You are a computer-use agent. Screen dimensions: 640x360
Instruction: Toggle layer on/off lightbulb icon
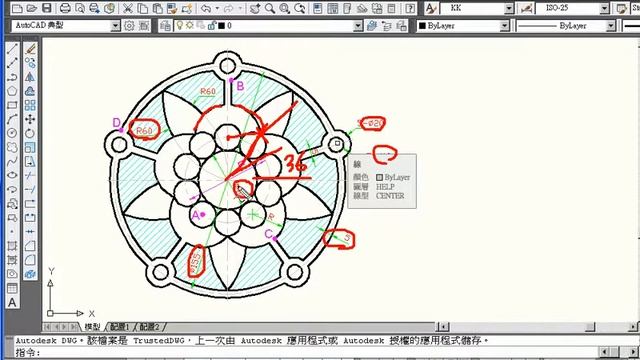(x=179, y=25)
